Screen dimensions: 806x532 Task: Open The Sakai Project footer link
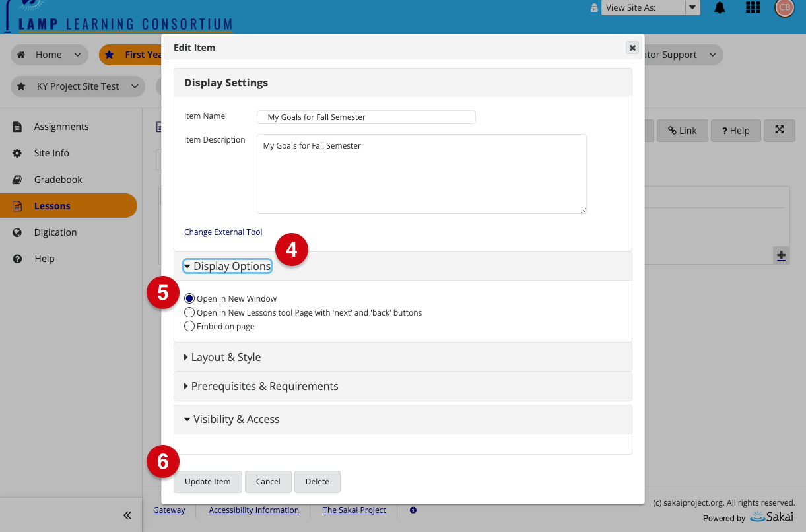[x=354, y=510]
